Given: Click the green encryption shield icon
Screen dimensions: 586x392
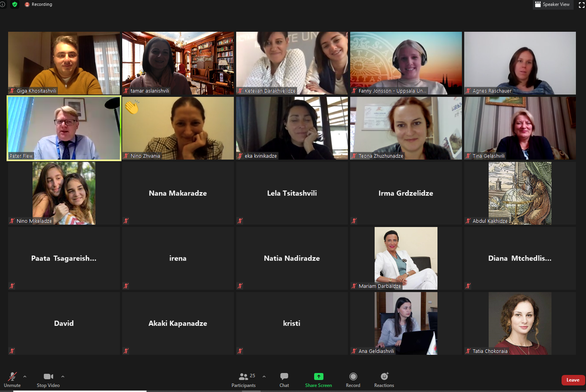Looking at the screenshot, I should tap(15, 4).
